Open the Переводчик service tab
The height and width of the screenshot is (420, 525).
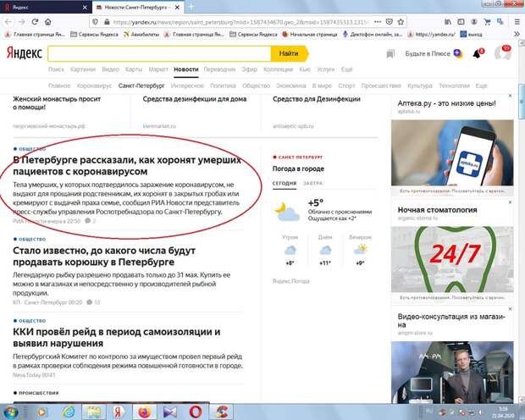point(219,69)
